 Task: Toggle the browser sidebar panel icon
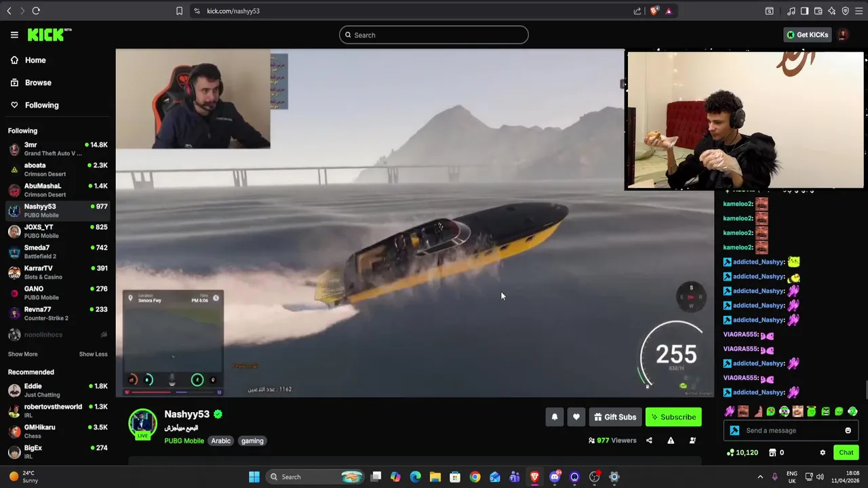[x=804, y=11]
